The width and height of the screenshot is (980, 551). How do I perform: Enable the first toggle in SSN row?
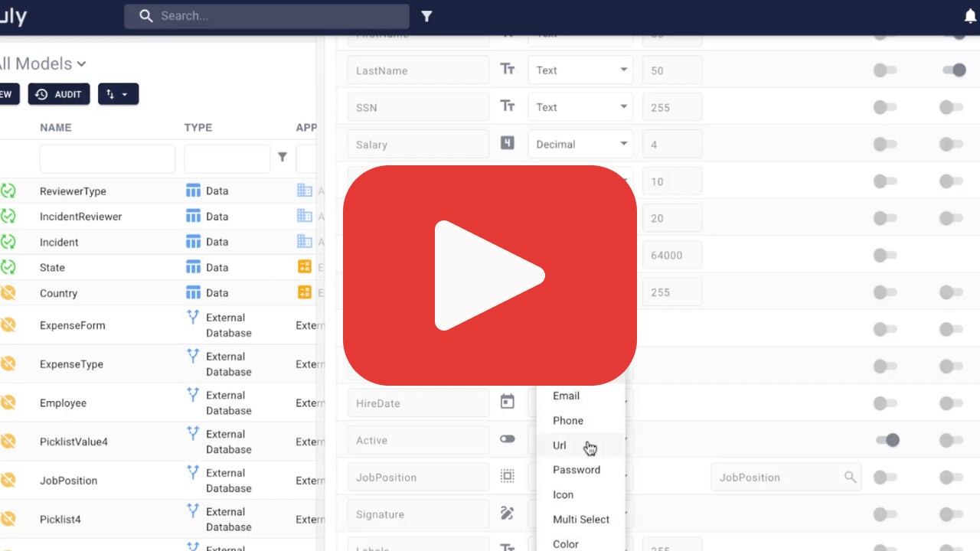coord(885,107)
